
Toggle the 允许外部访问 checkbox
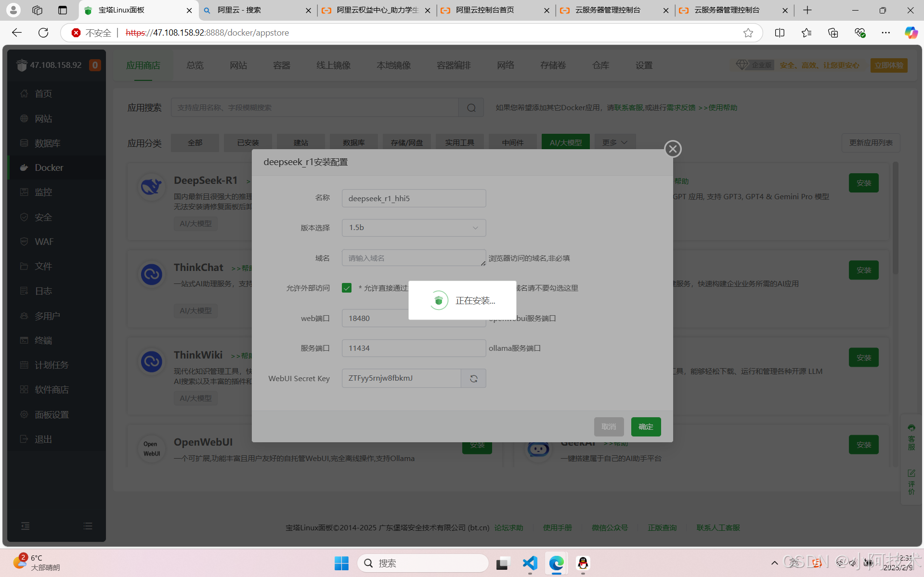click(x=347, y=288)
